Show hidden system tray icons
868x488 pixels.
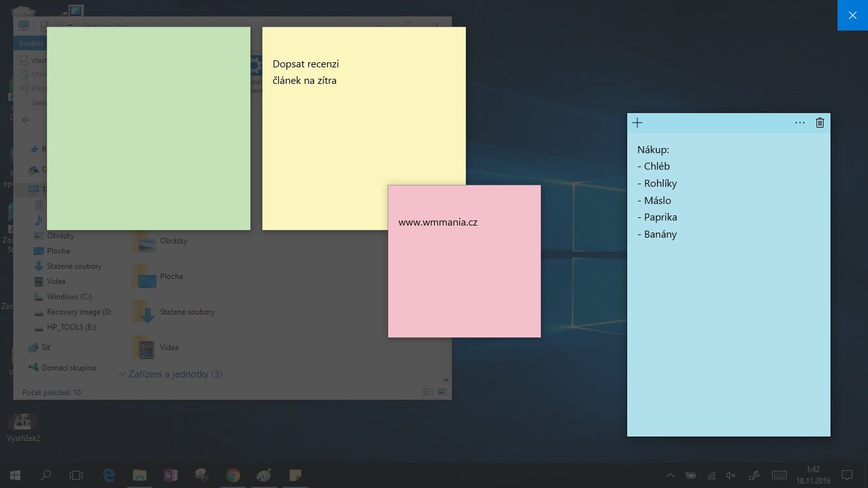coord(670,475)
